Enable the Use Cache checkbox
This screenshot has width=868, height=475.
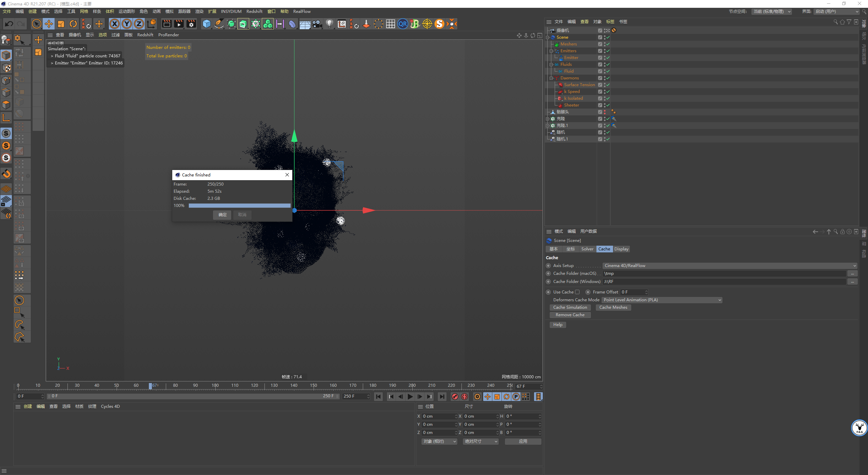[x=577, y=292]
